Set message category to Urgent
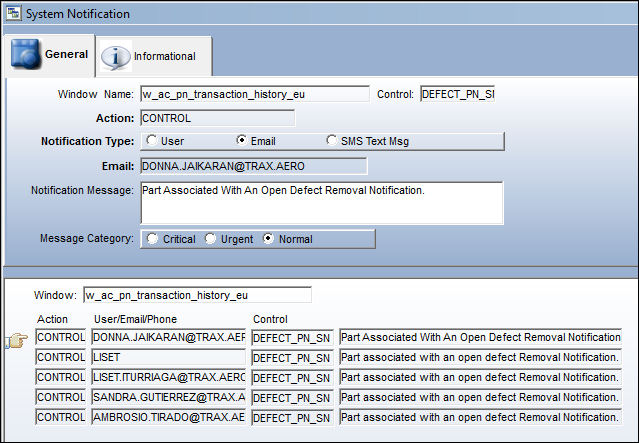Viewport: 639px width, 443px height. [210, 238]
